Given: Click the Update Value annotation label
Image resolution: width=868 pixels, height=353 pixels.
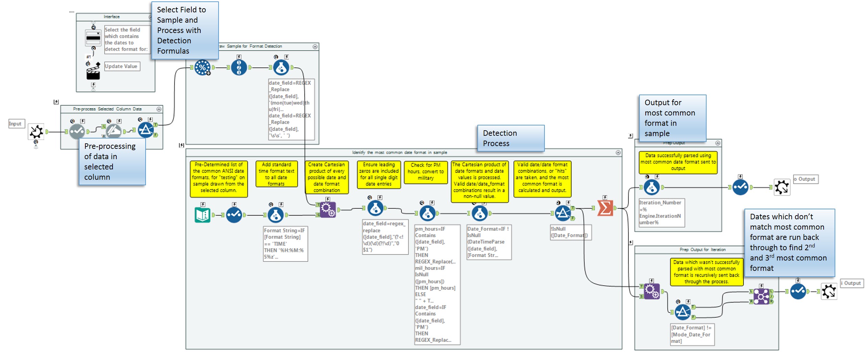Looking at the screenshot, I should pyautogui.click(x=122, y=66).
